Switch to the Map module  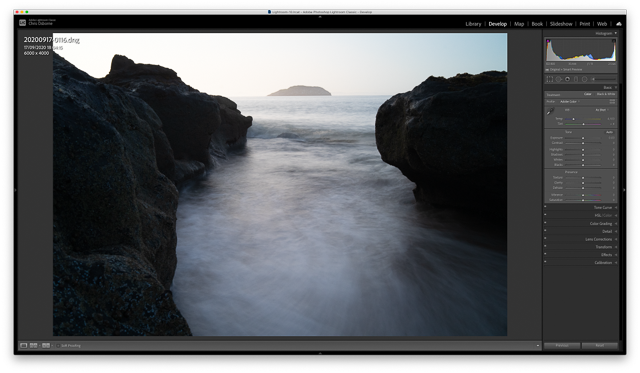(519, 24)
